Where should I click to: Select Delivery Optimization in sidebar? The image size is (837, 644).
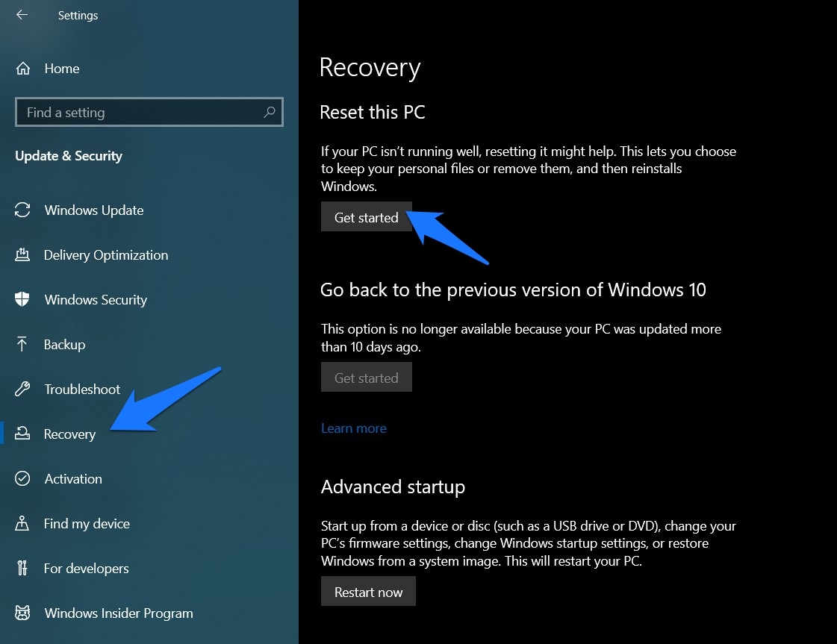(106, 255)
